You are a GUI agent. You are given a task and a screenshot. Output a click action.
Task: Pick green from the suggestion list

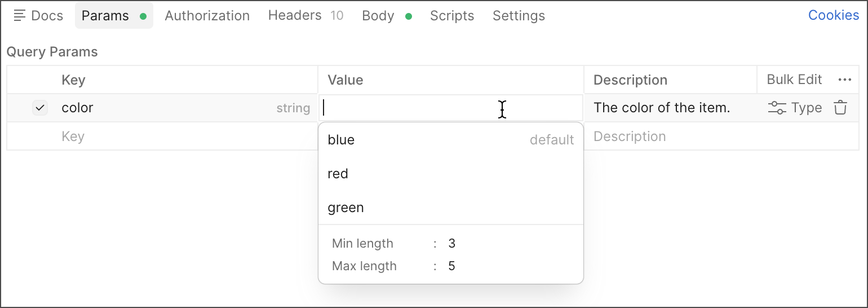(346, 208)
